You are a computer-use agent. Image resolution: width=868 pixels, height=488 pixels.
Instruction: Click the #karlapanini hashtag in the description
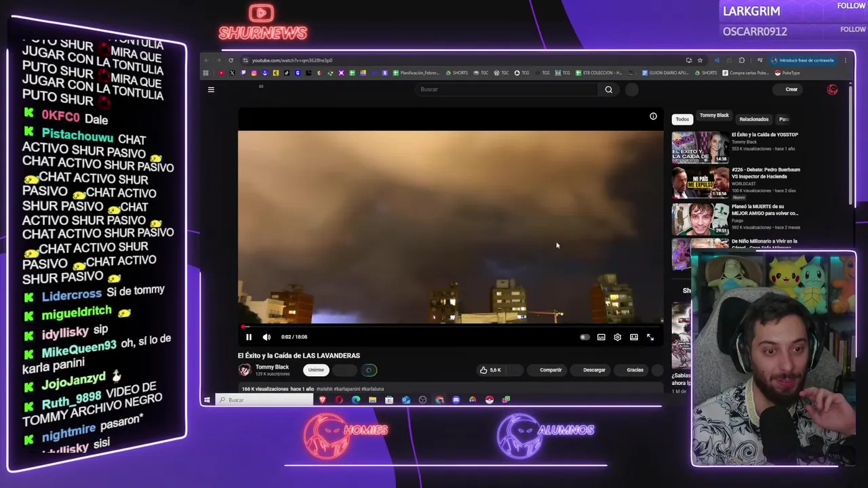pos(347,389)
